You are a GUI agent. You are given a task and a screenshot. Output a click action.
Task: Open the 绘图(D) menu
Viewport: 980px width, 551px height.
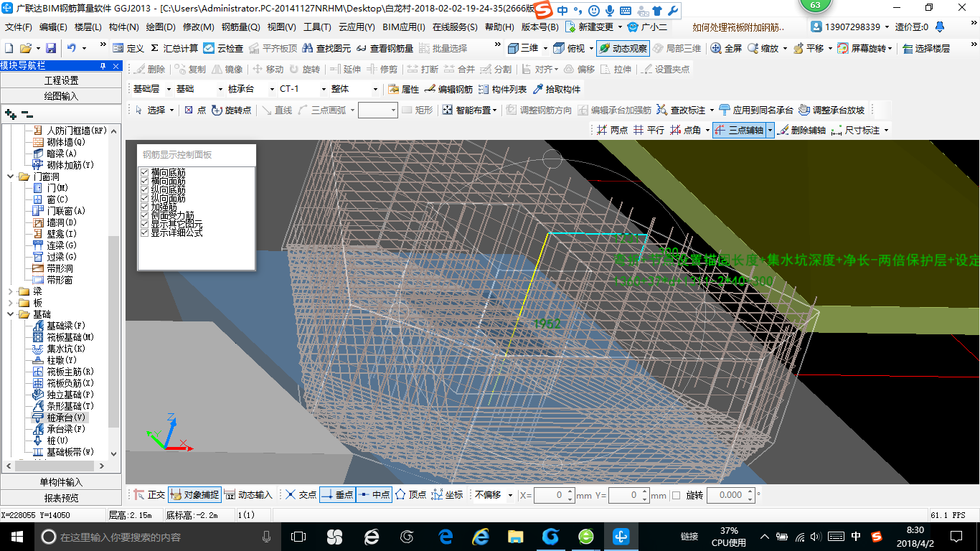click(161, 27)
